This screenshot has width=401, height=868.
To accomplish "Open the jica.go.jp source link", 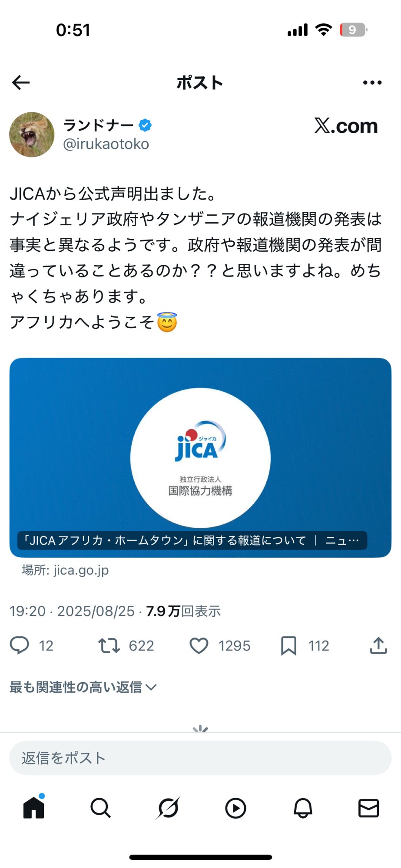I will click(x=65, y=570).
